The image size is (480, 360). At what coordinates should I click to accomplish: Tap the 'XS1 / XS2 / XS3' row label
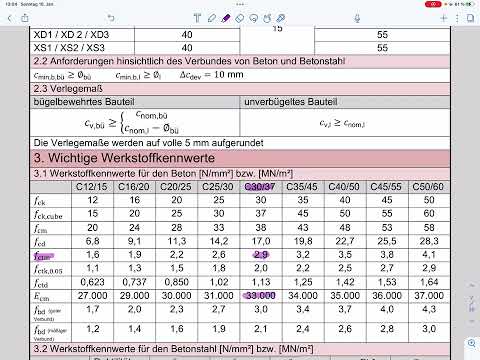(x=69, y=48)
